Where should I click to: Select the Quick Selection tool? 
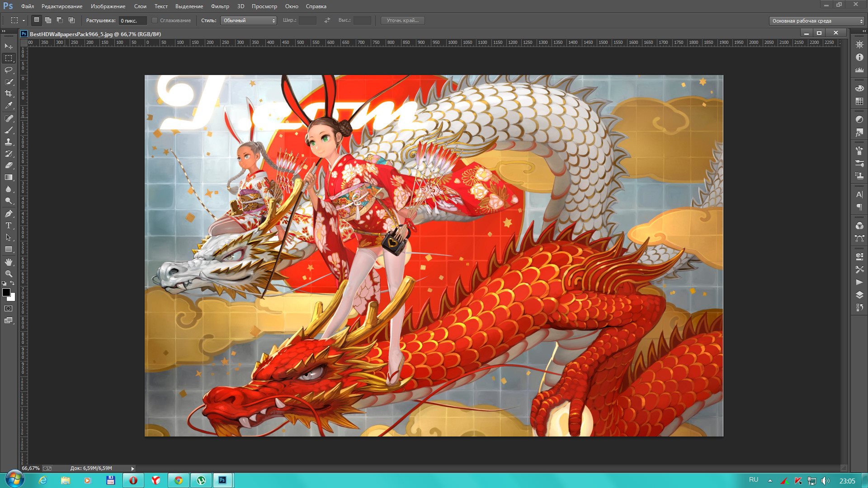point(9,82)
